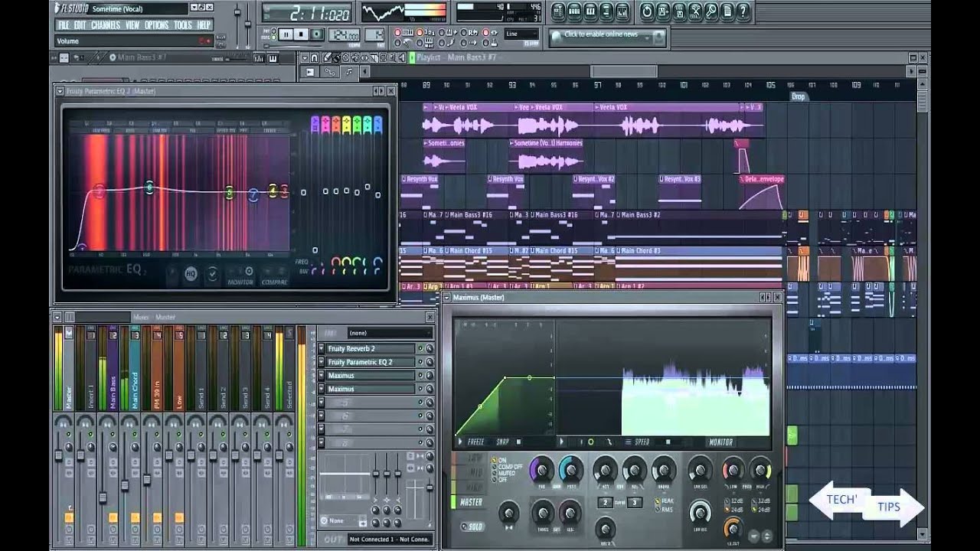Screen dimensions: 980x551
Task: Open the Fruity Reeverb 2 slot arrow menu
Action: click(321, 348)
